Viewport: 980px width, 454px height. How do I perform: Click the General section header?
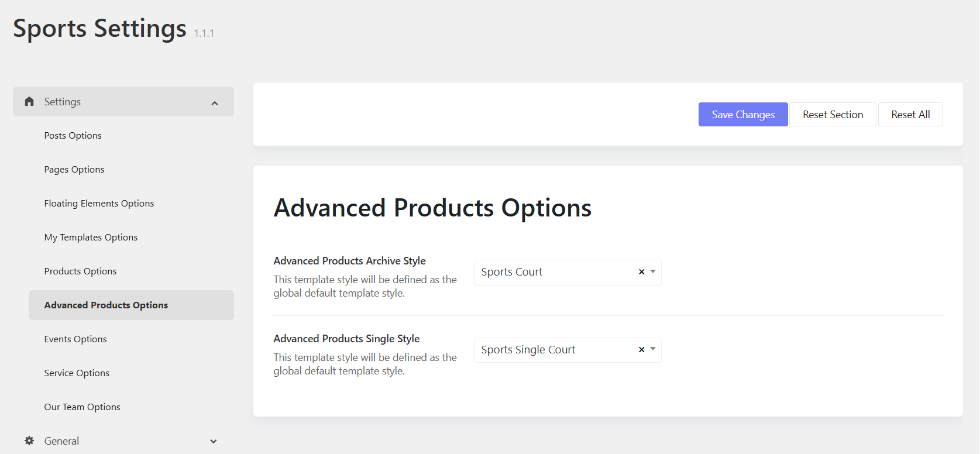tap(123, 441)
